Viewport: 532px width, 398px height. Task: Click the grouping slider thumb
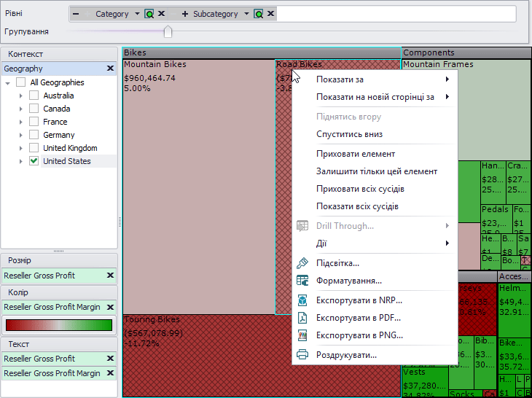(168, 31)
